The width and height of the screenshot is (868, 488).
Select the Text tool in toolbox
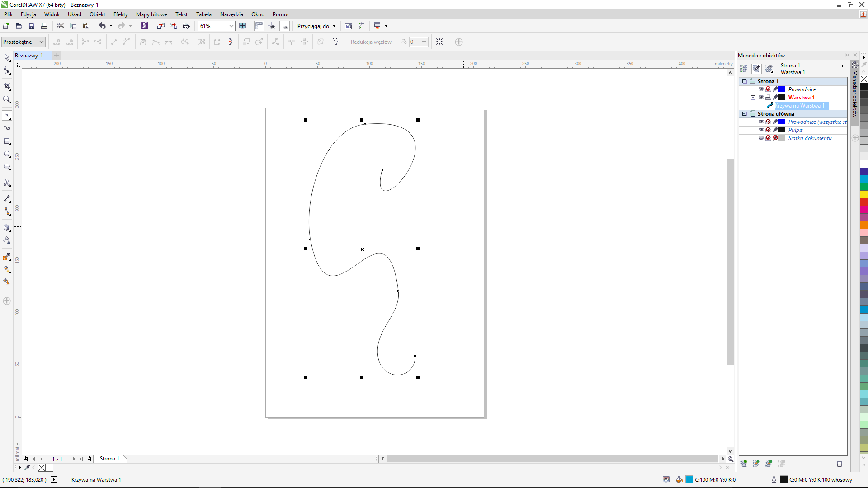pyautogui.click(x=7, y=183)
